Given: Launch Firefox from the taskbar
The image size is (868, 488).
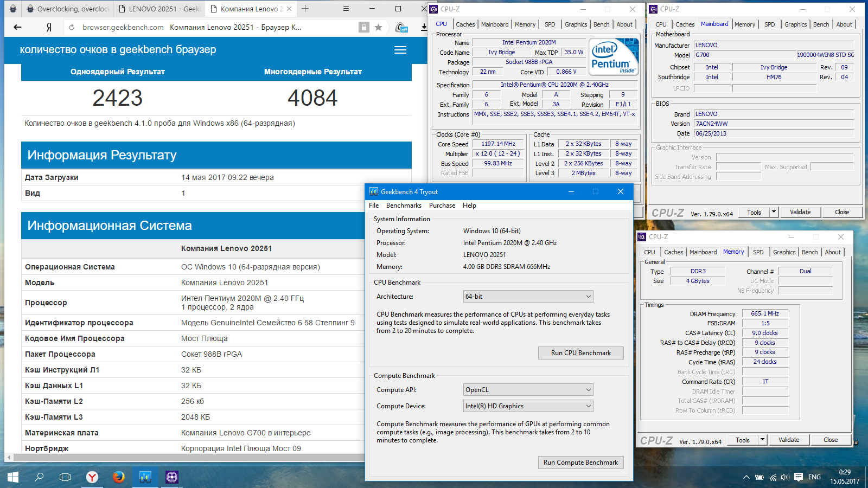Looking at the screenshot, I should point(118,477).
